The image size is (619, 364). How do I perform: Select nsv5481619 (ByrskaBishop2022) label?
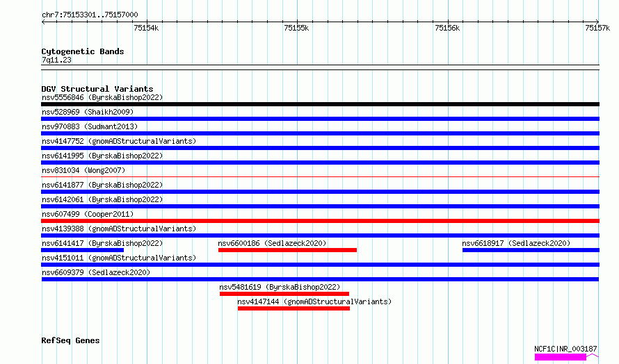tap(280, 287)
